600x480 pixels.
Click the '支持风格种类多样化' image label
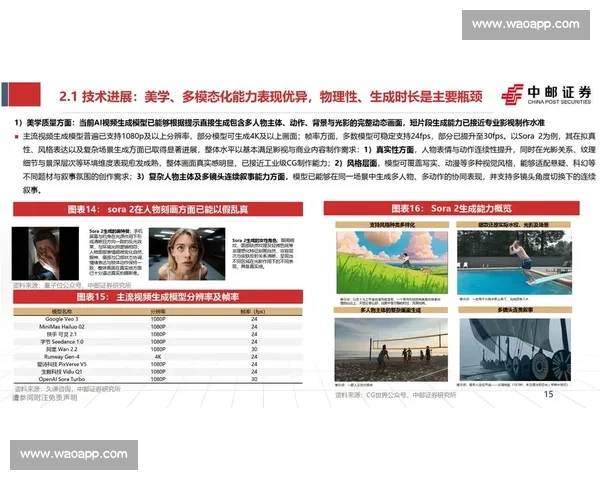pyautogui.click(x=392, y=225)
